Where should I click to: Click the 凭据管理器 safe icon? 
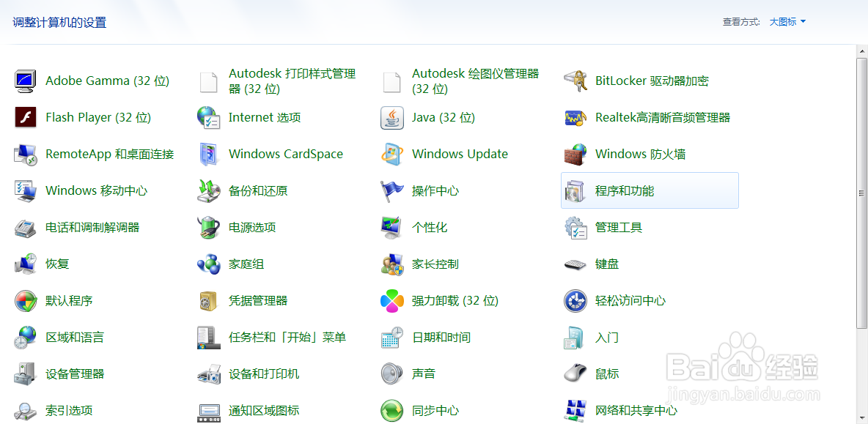[x=209, y=301]
